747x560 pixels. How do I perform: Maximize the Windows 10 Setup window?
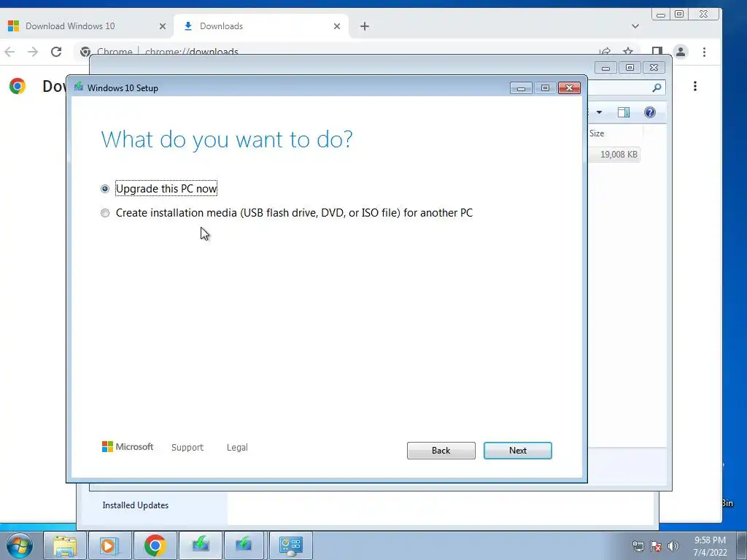pyautogui.click(x=545, y=88)
